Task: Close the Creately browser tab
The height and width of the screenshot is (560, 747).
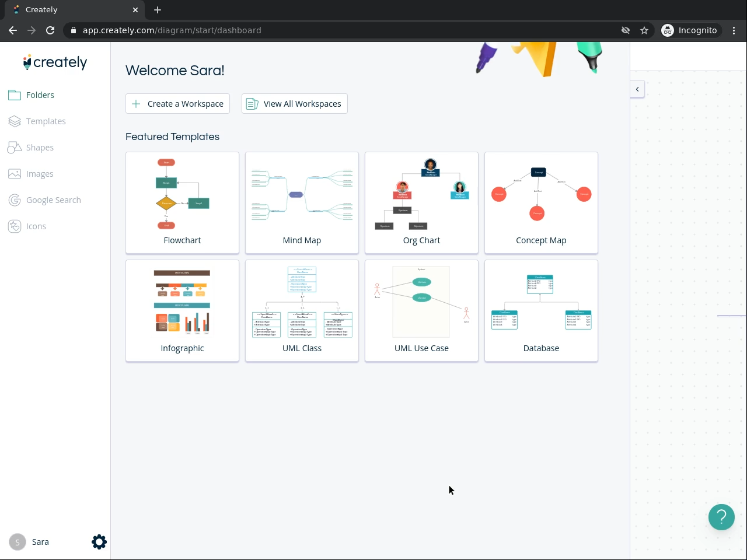Action: [135, 10]
